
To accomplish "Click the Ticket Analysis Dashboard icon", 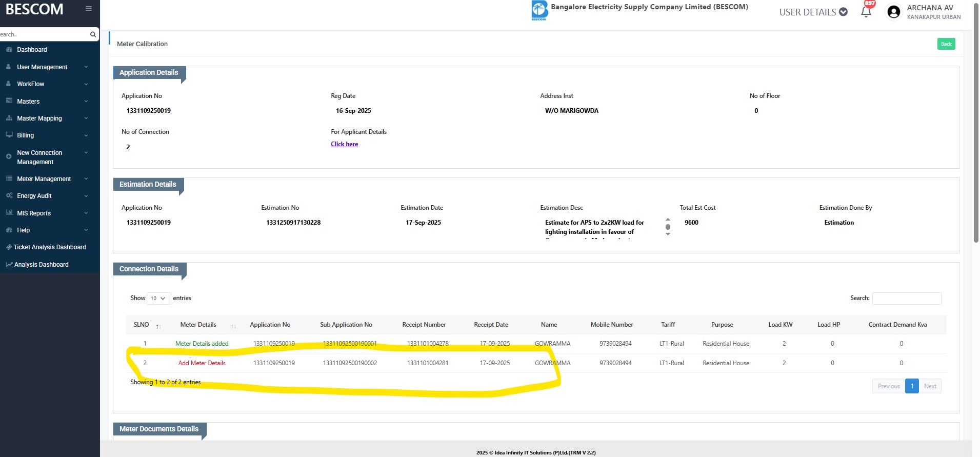I will pos(9,247).
